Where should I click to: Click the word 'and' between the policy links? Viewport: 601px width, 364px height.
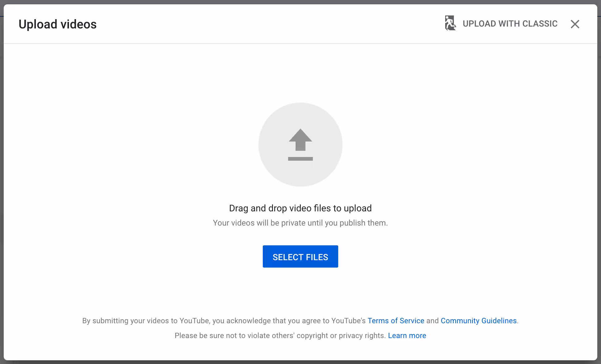pos(433,321)
